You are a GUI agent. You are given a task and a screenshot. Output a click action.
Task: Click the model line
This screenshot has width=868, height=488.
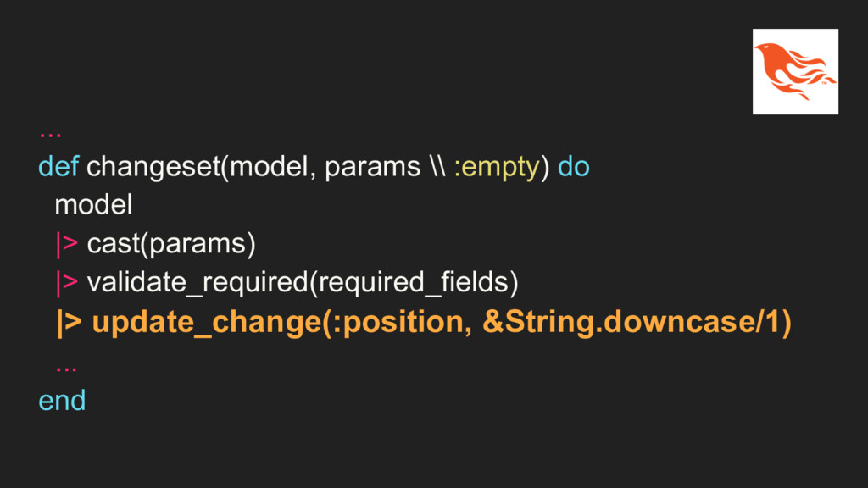tap(93, 205)
